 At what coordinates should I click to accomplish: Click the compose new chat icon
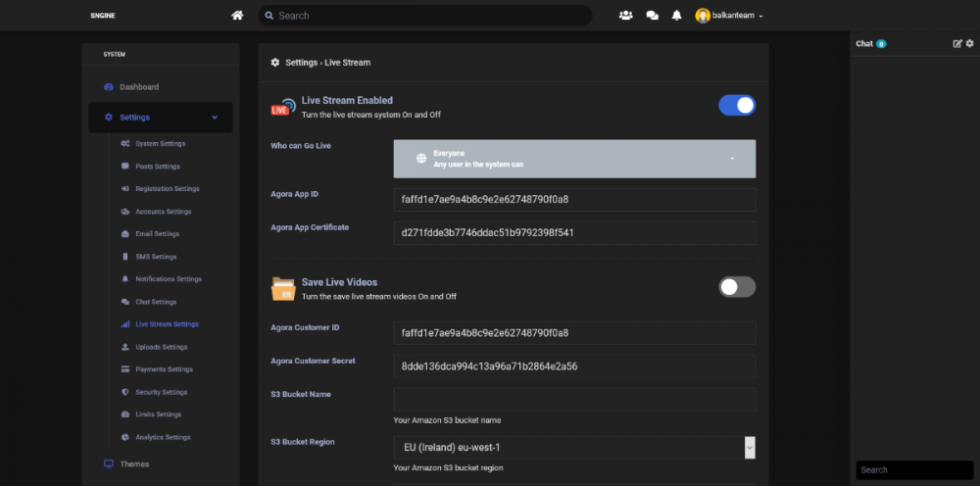956,44
